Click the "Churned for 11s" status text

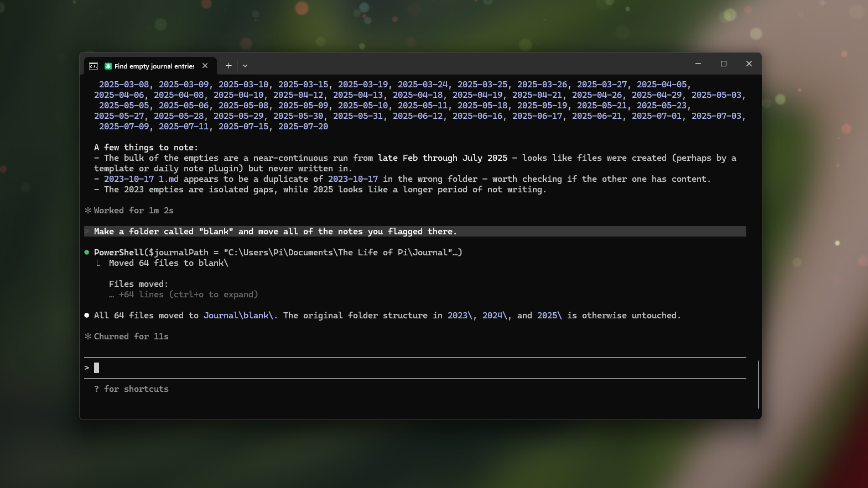point(131,337)
